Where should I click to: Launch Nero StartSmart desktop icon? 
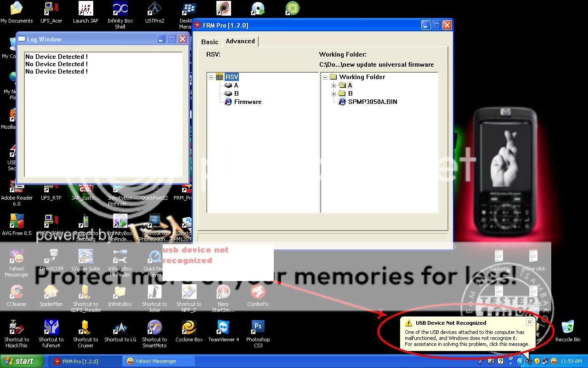pyautogui.click(x=223, y=299)
